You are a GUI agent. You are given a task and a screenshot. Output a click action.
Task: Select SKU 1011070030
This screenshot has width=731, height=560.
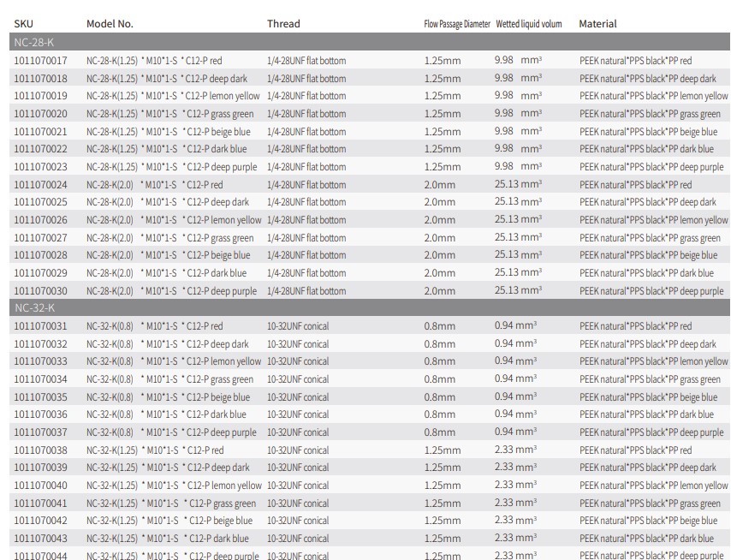point(40,291)
